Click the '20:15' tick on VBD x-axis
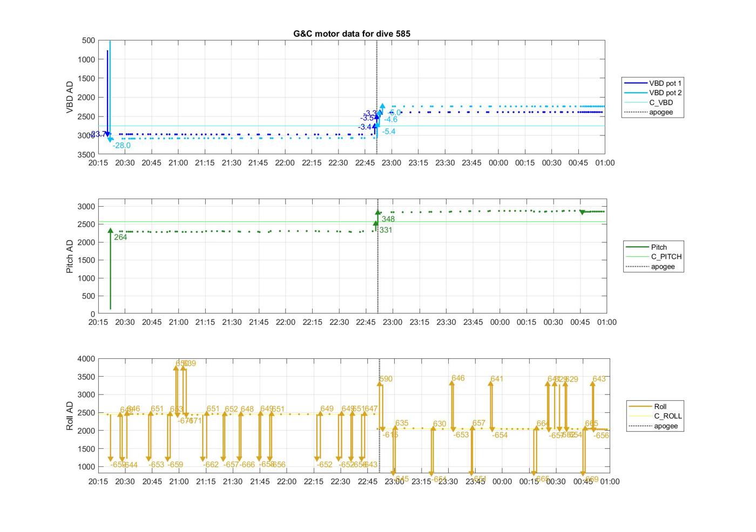This screenshot has width=756, height=532. [98, 163]
